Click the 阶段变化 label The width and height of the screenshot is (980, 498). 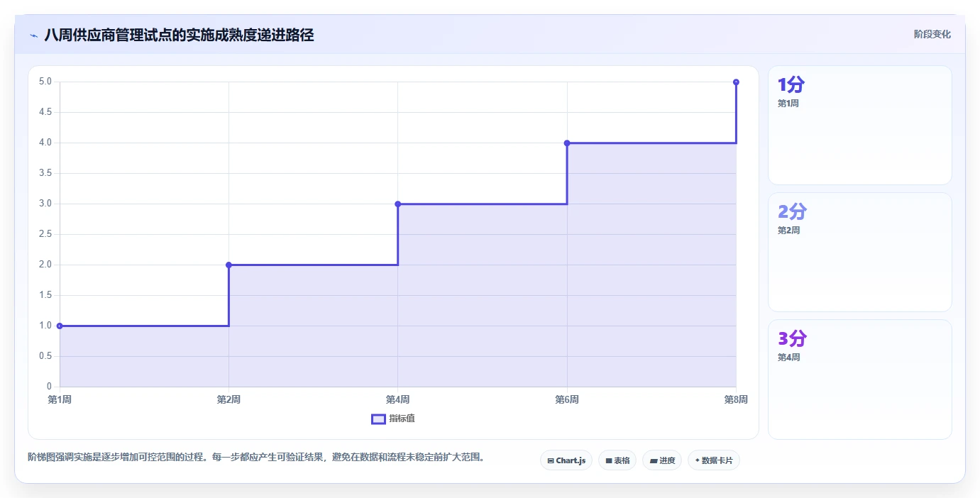tap(932, 34)
